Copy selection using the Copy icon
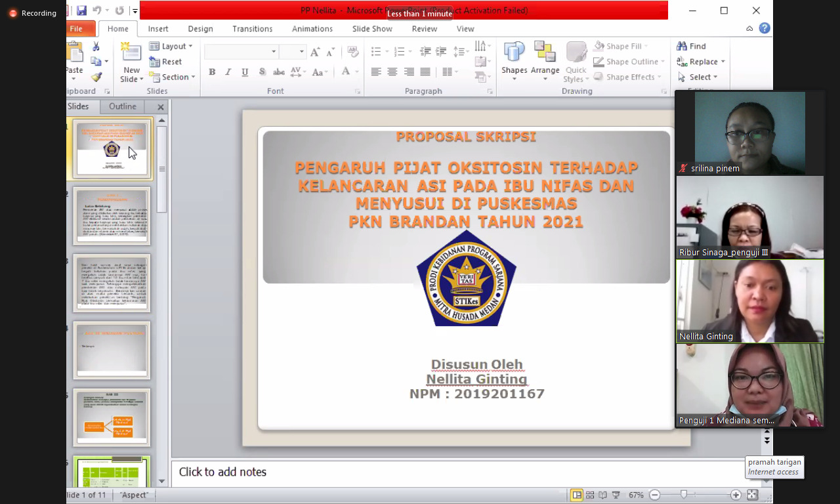The width and height of the screenshot is (840, 504). pyautogui.click(x=96, y=62)
